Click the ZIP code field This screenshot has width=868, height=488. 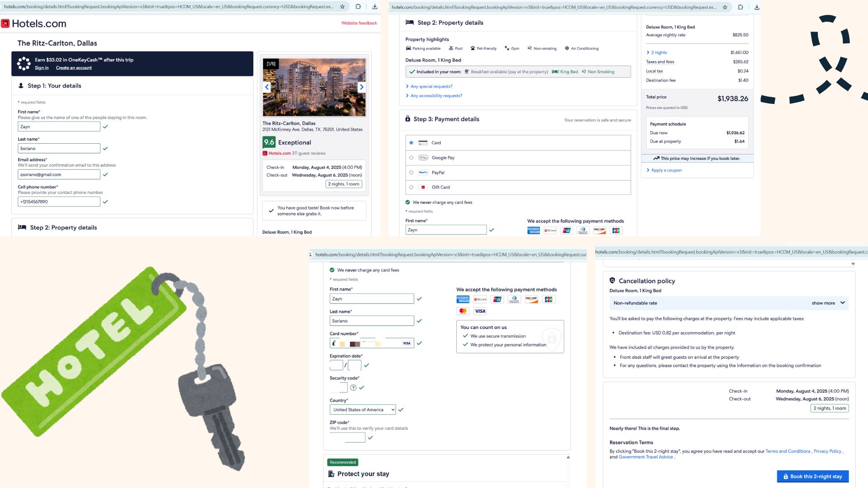pos(347,437)
